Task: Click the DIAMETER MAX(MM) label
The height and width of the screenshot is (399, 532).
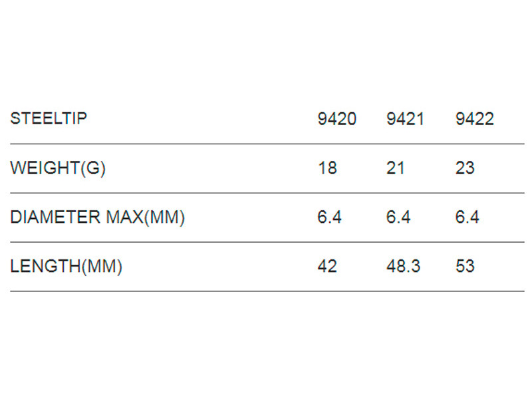Action: pyautogui.click(x=98, y=217)
